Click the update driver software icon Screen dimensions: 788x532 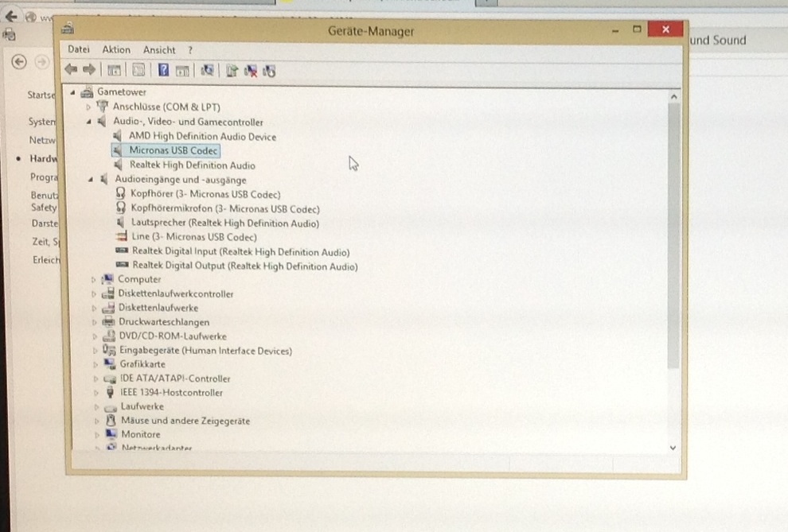click(232, 70)
